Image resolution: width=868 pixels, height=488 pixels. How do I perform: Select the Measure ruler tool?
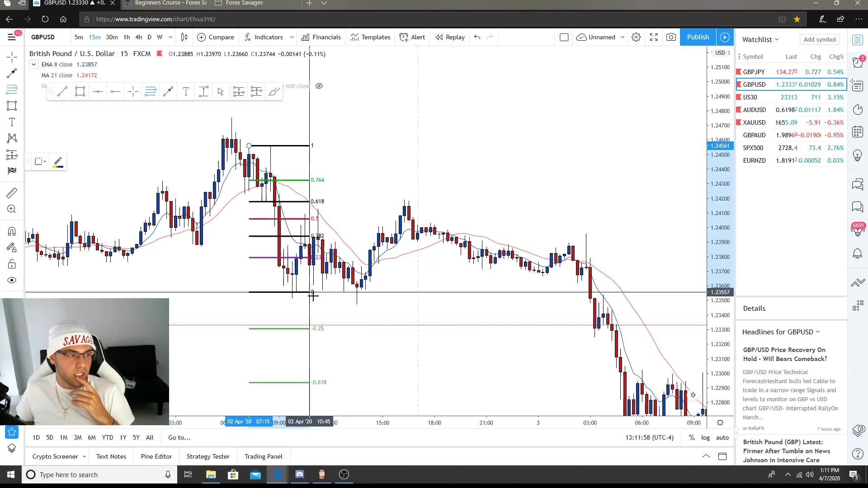point(11,193)
